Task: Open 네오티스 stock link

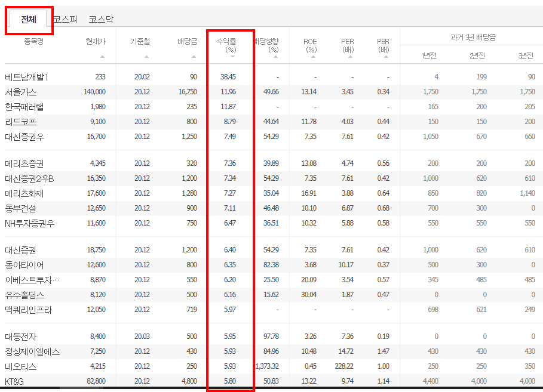Action: pos(21,366)
